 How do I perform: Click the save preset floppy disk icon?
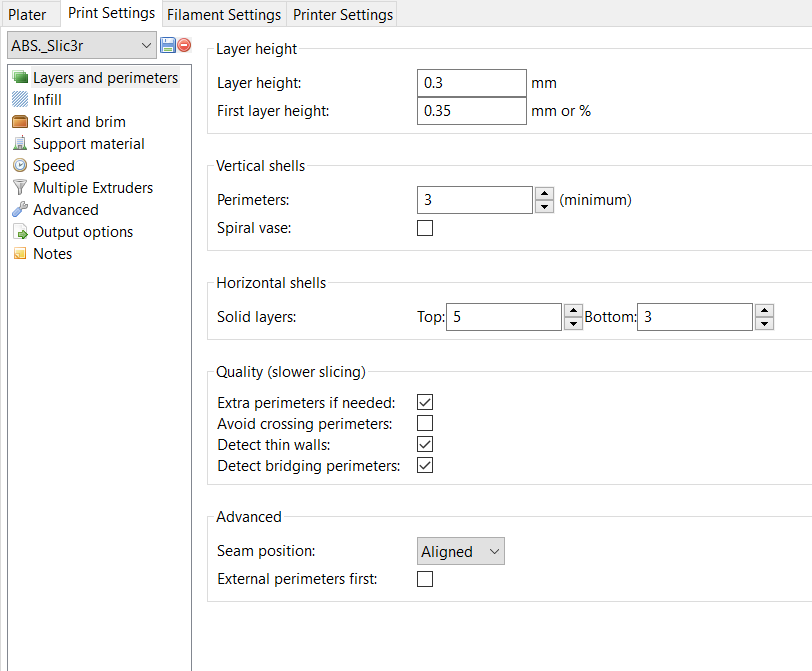click(168, 46)
